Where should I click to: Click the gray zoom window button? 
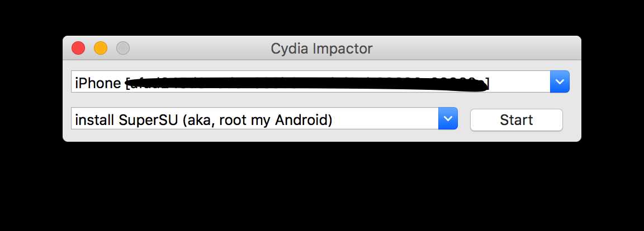click(123, 49)
